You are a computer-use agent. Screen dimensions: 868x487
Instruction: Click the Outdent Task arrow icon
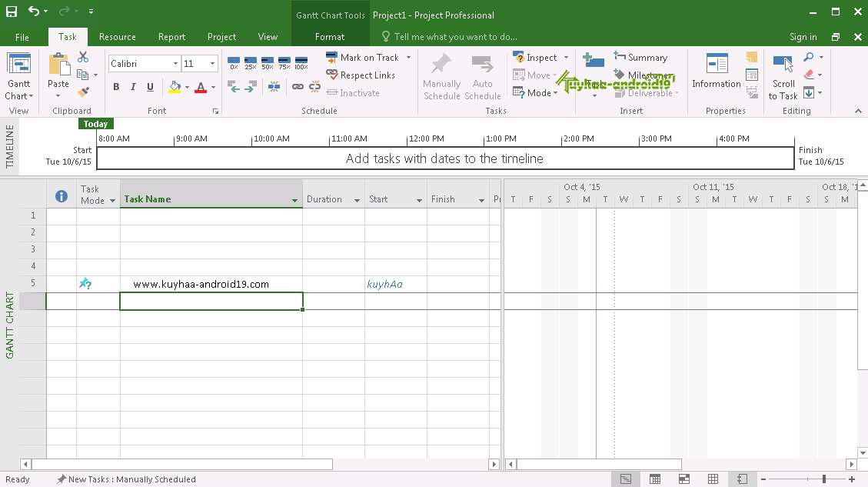pos(234,86)
